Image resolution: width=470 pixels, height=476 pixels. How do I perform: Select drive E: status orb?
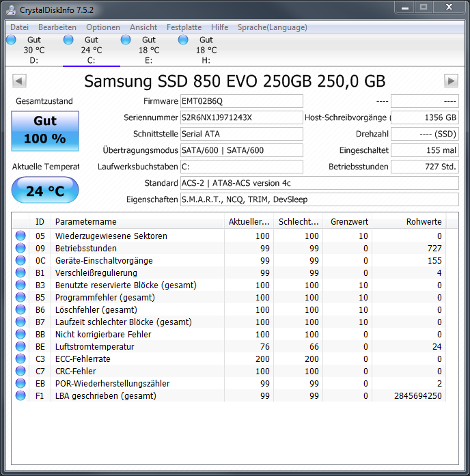(126, 40)
